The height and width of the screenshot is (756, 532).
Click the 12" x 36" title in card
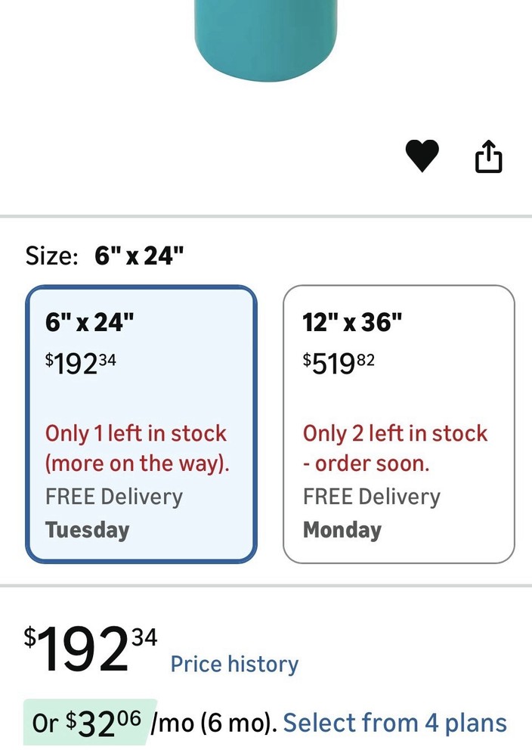click(352, 323)
